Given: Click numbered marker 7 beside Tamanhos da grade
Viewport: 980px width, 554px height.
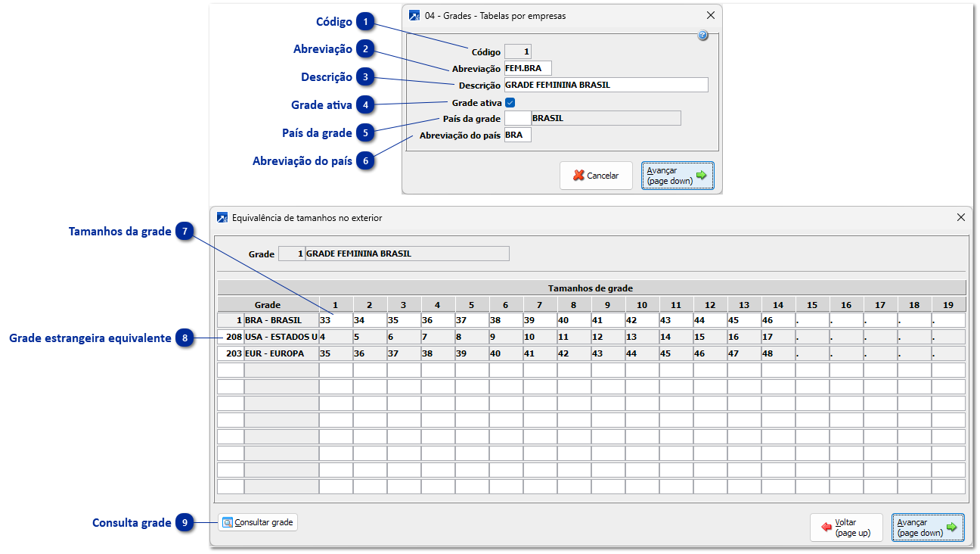Looking at the screenshot, I should (185, 232).
